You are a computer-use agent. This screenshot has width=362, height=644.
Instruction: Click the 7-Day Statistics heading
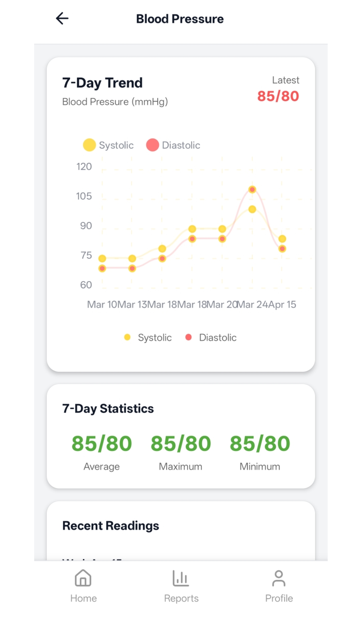[x=108, y=409]
